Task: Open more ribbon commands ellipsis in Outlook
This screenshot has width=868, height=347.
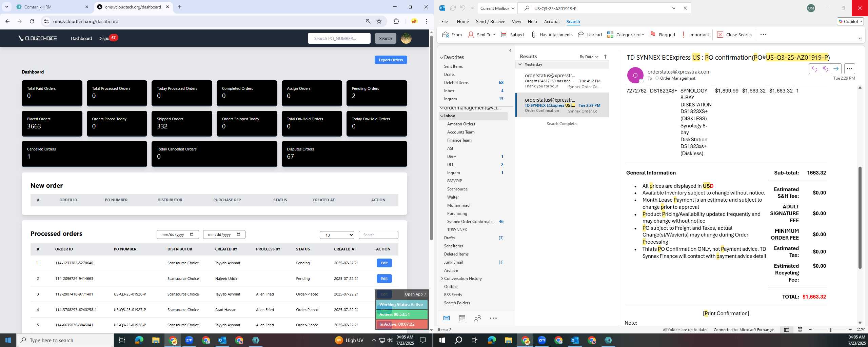Action: pos(763,35)
